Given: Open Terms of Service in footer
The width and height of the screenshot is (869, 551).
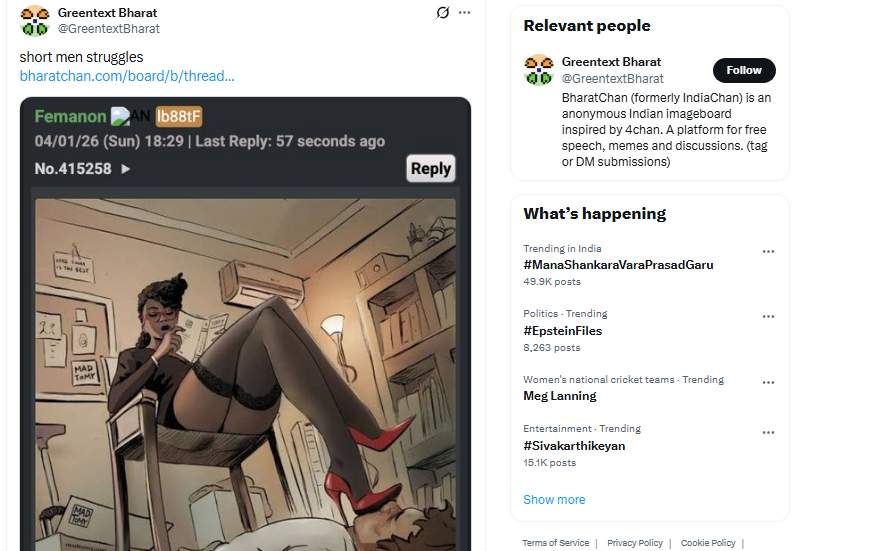Looking at the screenshot, I should [x=555, y=543].
